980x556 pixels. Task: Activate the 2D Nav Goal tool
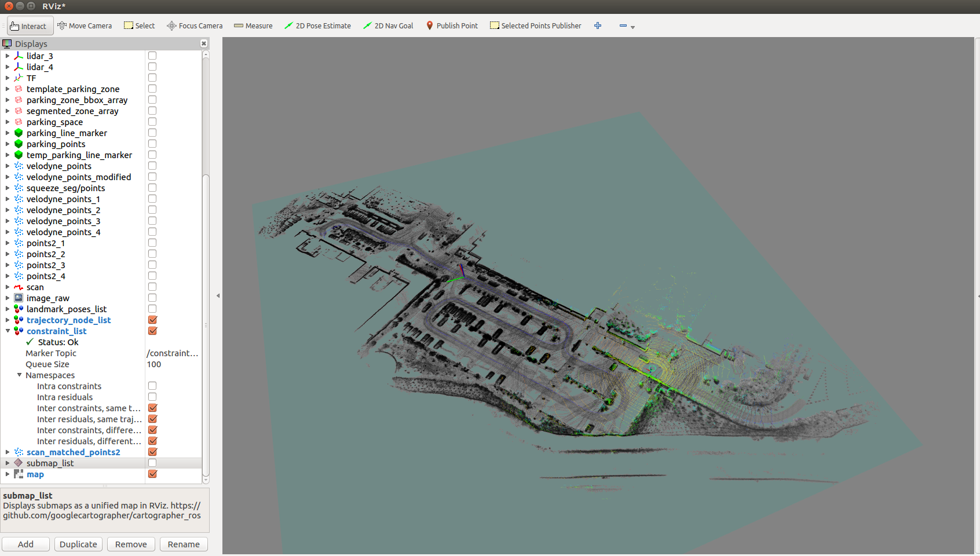[388, 25]
